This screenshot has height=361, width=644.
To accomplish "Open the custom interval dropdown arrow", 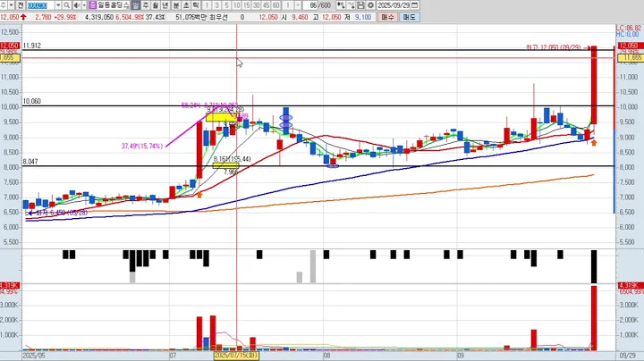I will tap(298, 5).
